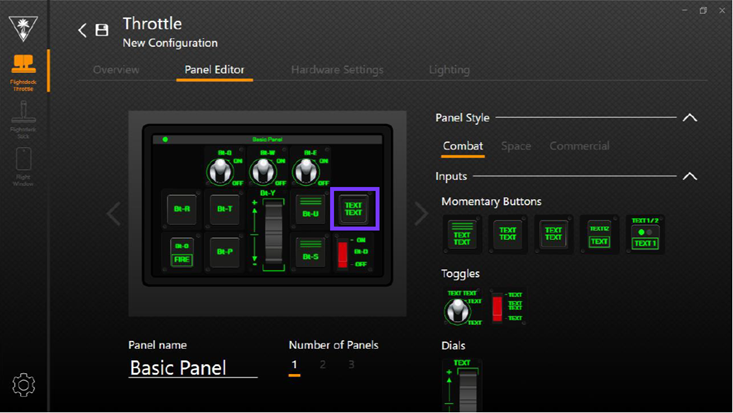Select the Bt-P button on panel
This screenshot has height=413, width=733.
pos(225,252)
